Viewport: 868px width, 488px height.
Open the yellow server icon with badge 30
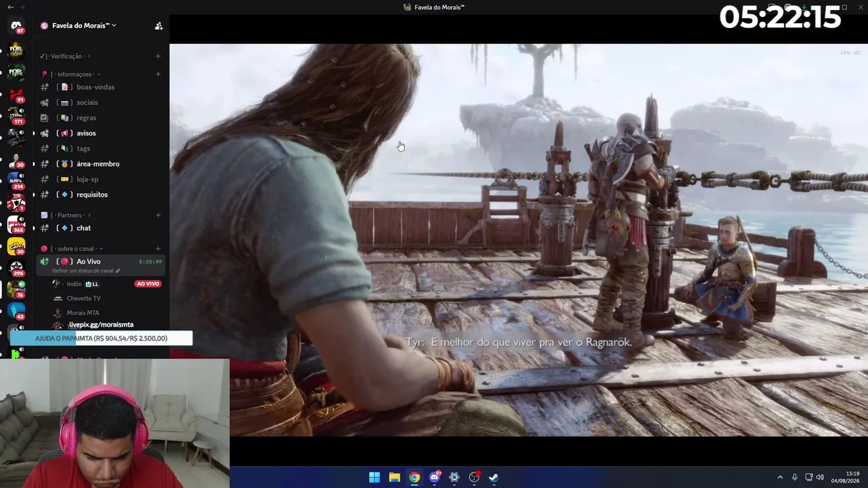16,246
